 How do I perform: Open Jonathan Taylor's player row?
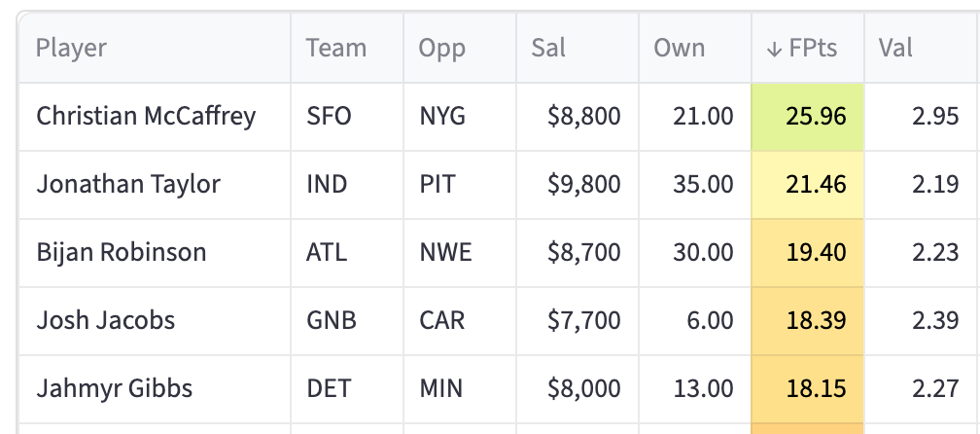[x=128, y=184]
